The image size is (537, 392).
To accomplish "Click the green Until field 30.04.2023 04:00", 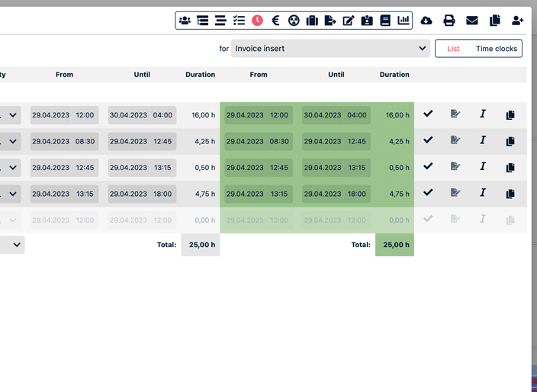I will pyautogui.click(x=335, y=115).
